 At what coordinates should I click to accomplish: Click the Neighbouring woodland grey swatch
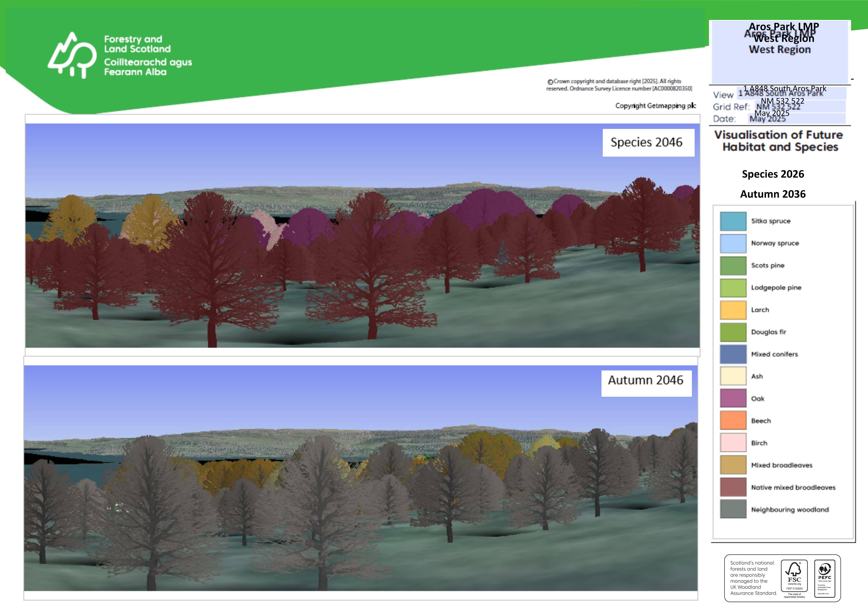point(733,509)
